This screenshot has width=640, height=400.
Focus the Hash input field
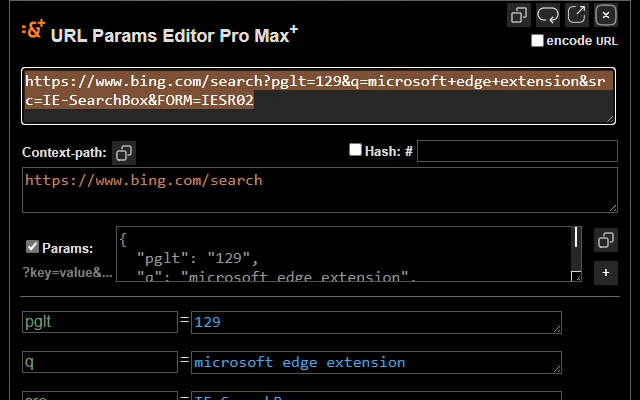(x=517, y=151)
